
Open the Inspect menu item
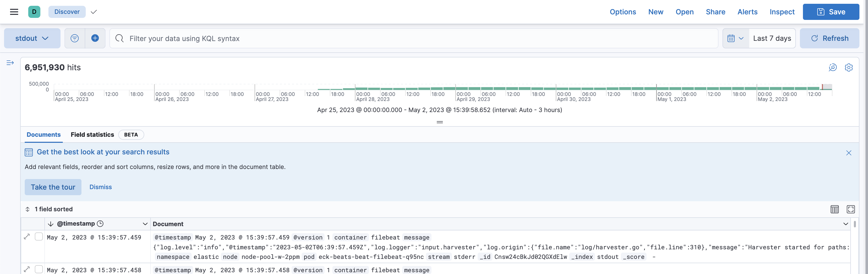782,12
